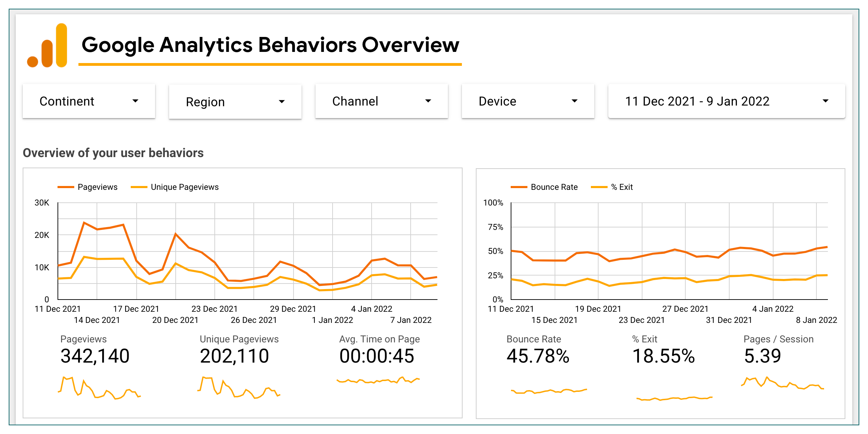This screenshot has width=868, height=434.
Task: Open the Continent filter dropdown
Action: (x=89, y=101)
